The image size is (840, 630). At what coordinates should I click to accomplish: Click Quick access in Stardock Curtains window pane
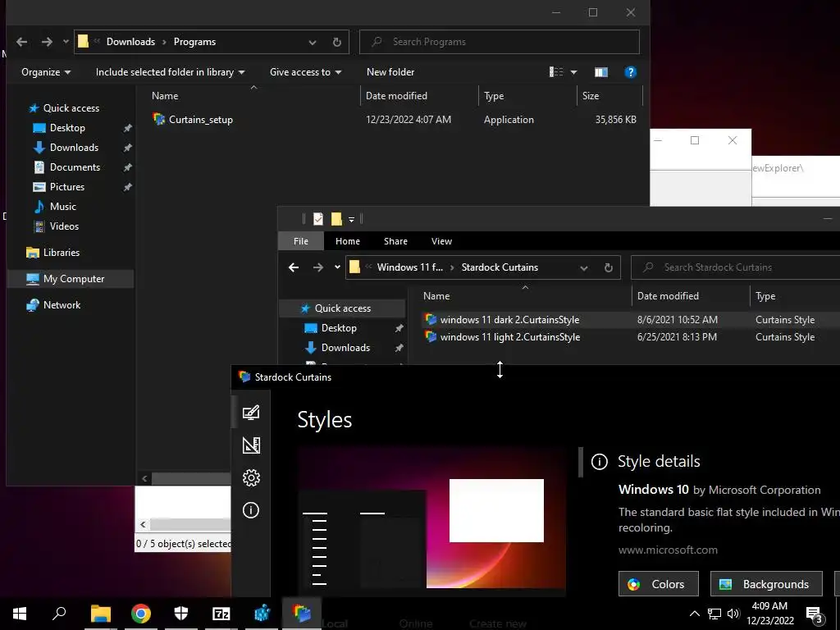click(342, 308)
